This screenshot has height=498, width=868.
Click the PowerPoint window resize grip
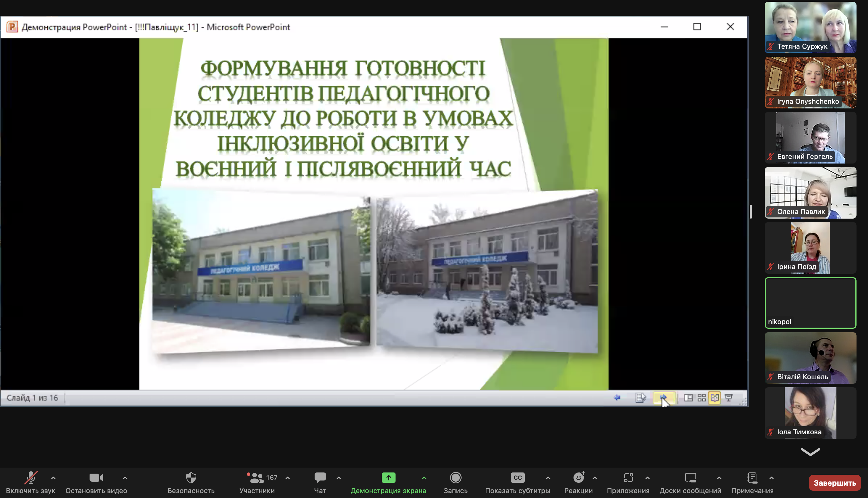pos(743,402)
